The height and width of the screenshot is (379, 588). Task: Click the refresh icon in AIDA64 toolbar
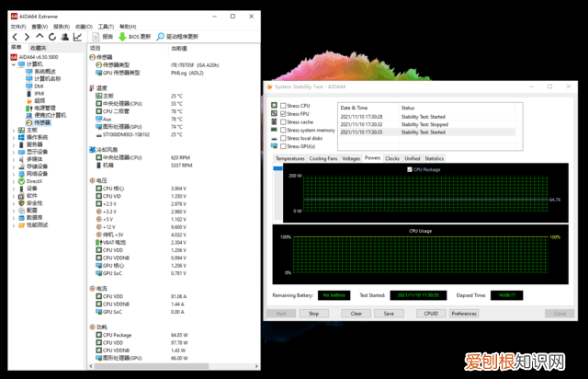tap(51, 37)
